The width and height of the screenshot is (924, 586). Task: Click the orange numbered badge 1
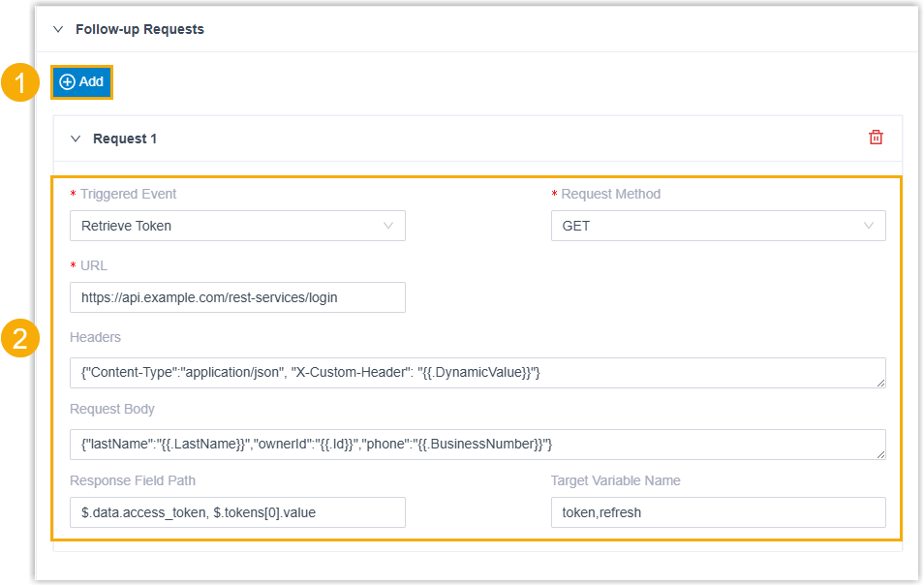17,82
